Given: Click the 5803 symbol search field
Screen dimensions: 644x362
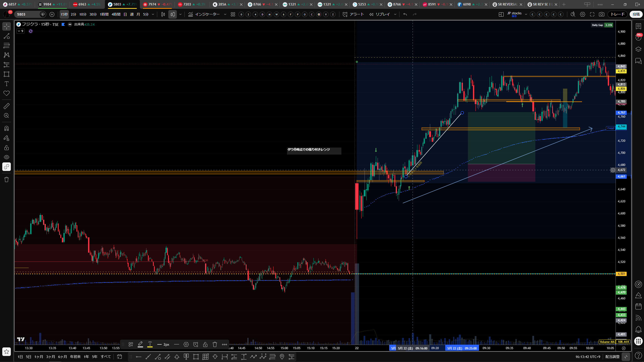Looking at the screenshot, I should point(28,14).
